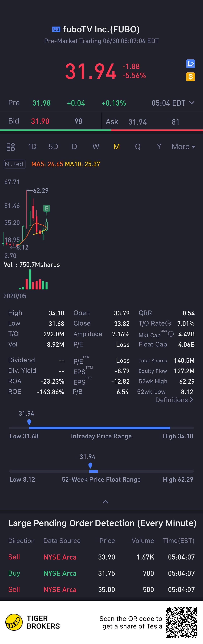Open the chart layout grid icon
This screenshot has width=203, height=644.
point(10,147)
